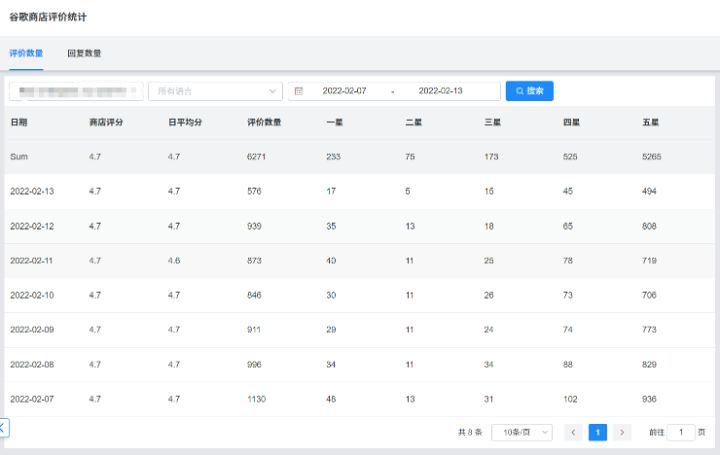Click the Sum summary row
Screen dimensions: 720x455
pyautogui.click(x=359, y=157)
